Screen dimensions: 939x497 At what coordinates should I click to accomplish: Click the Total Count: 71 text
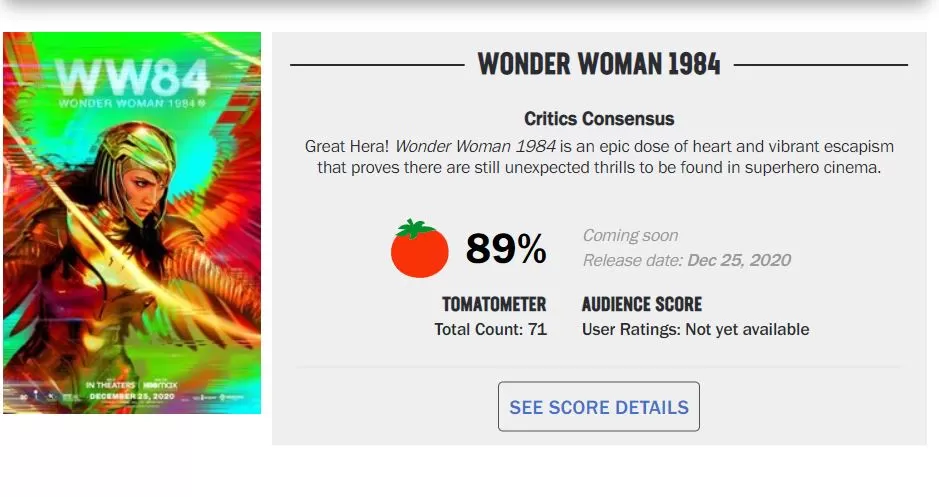click(490, 329)
